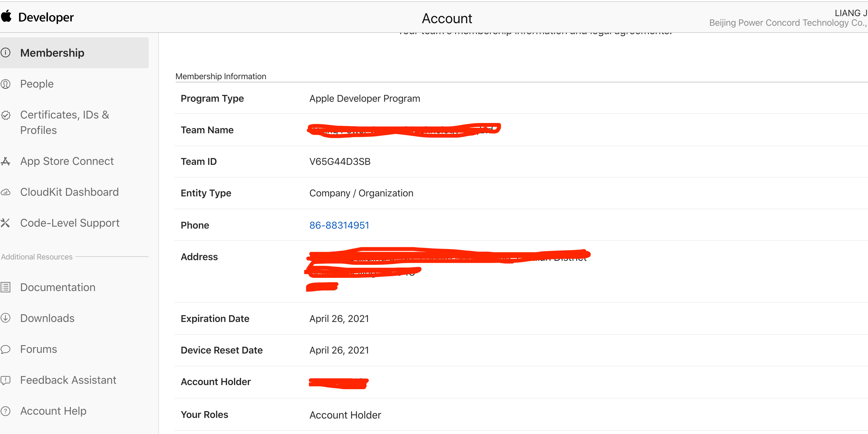Viewport: 868px width, 434px height.
Task: Click the Account Help question icon
Action: coord(6,411)
